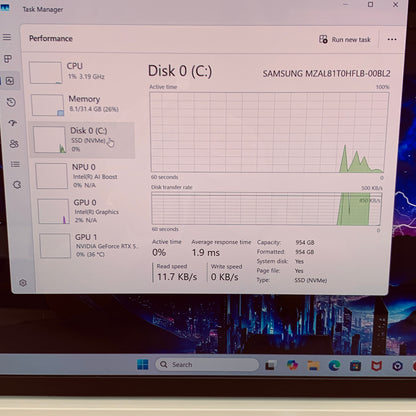Open McAfee from the taskbar
This screenshot has width=416, height=416.
[377, 366]
